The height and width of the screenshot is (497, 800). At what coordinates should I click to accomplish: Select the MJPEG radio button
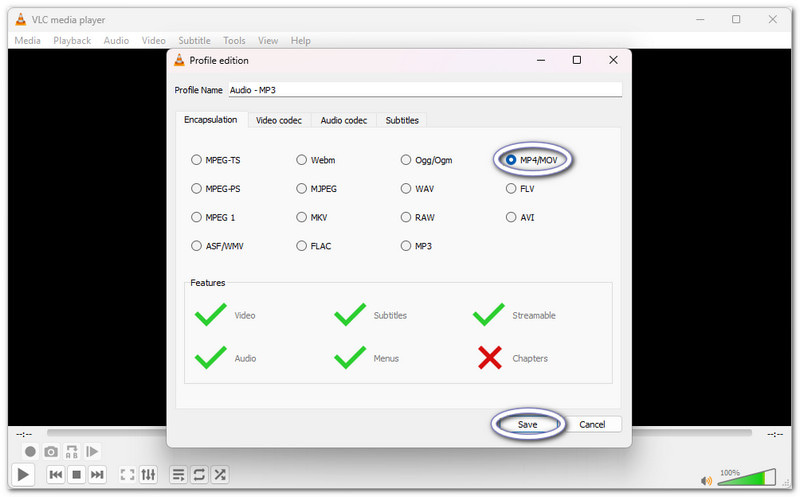pos(302,189)
